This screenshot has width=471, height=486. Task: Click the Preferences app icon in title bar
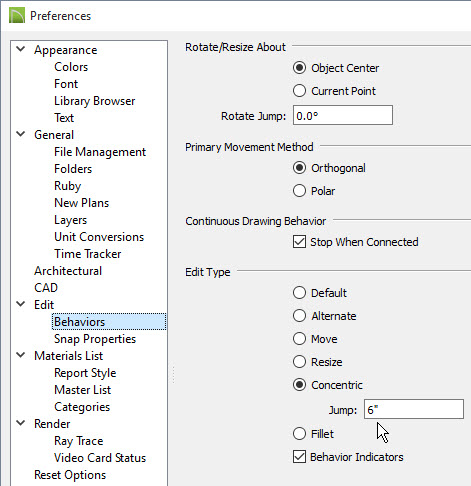(17, 16)
